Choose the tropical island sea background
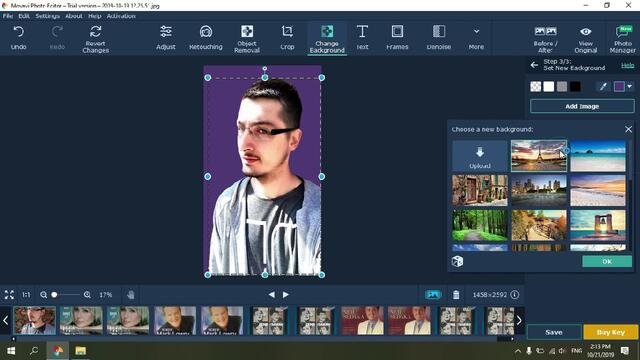Image resolution: width=640 pixels, height=360 pixels. [598, 156]
